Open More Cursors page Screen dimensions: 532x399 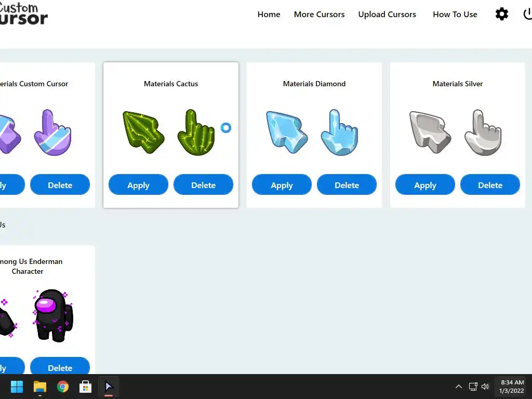320,14
